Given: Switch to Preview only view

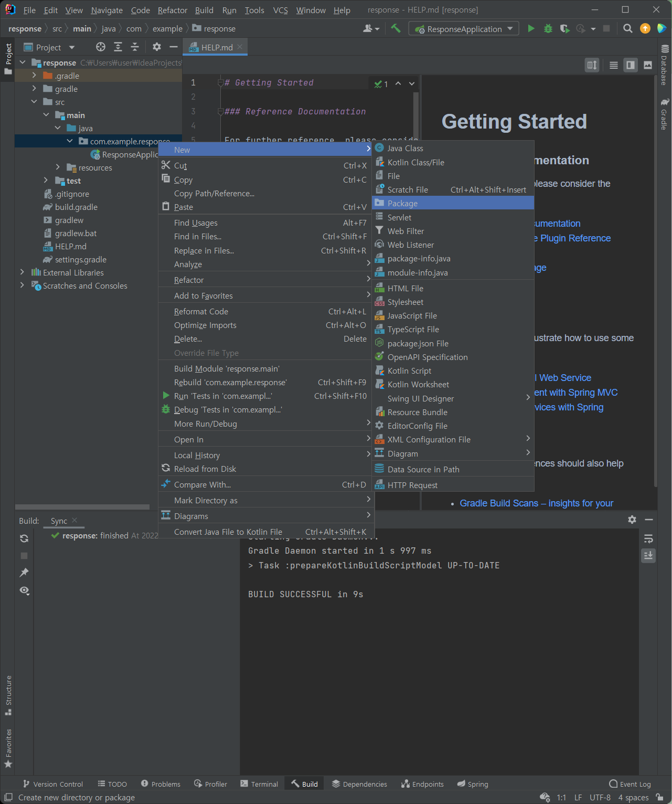Looking at the screenshot, I should (x=648, y=65).
